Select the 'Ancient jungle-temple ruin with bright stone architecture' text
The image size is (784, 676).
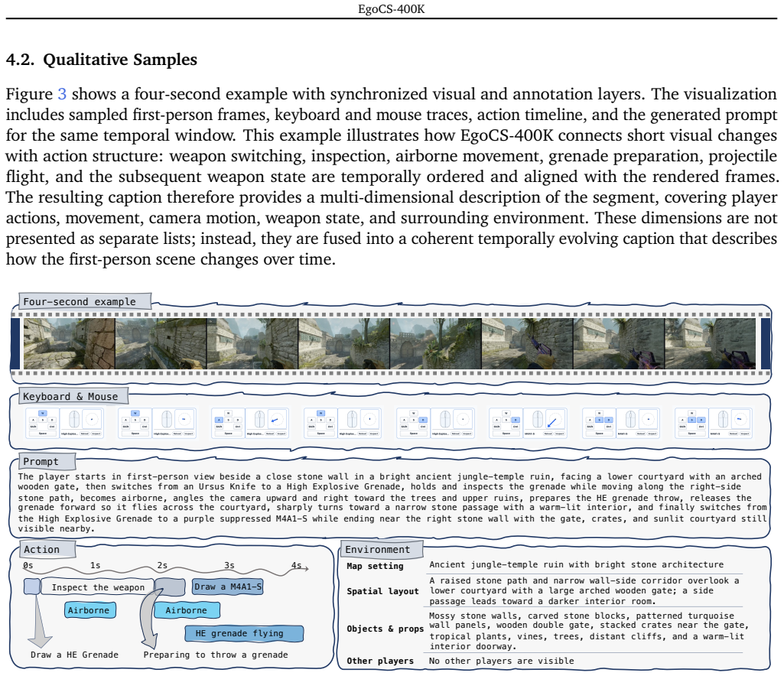[576, 564]
